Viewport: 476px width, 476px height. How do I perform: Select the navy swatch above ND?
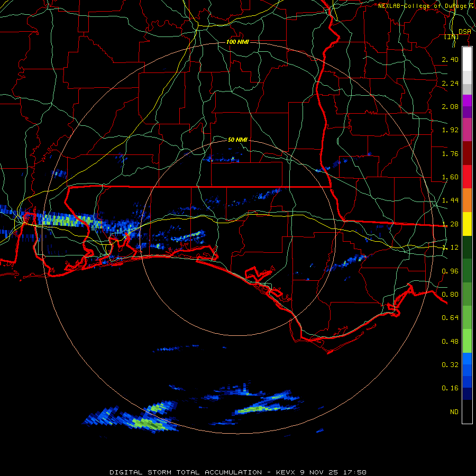pyautogui.click(x=467, y=393)
